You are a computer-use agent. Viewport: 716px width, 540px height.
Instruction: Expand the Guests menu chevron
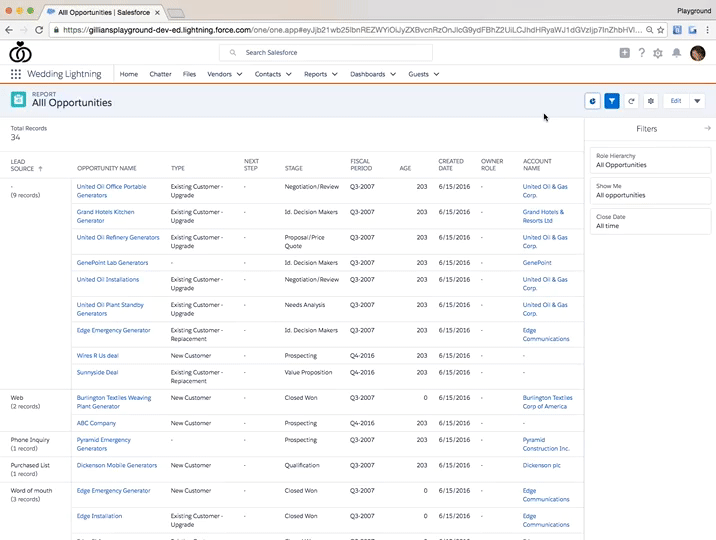coord(436,74)
